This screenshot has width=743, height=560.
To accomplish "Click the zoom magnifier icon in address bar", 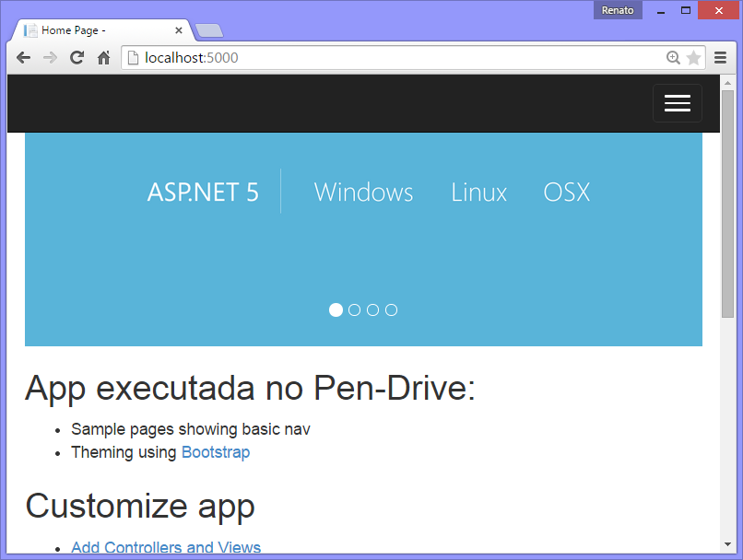I will tap(673, 58).
